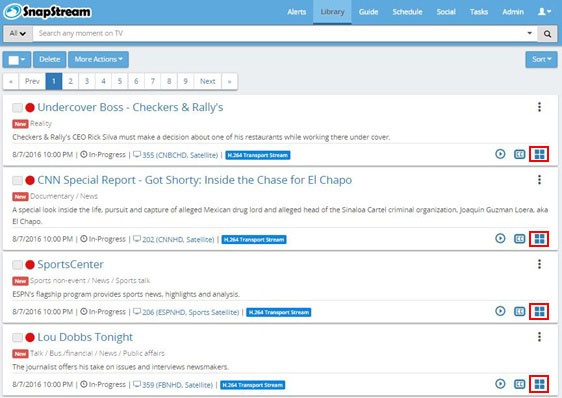The image size is (562, 398).
Task: Jump to the first page arrow
Action: [11, 81]
